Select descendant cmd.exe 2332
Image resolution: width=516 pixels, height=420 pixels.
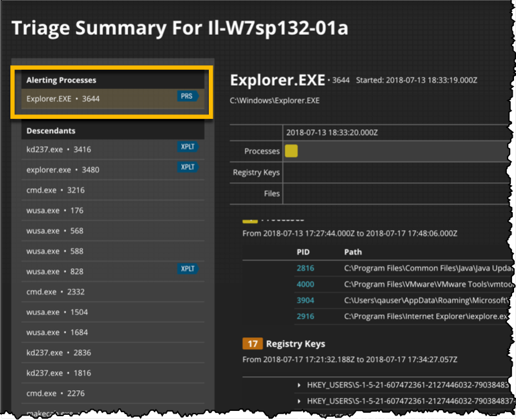(x=113, y=291)
